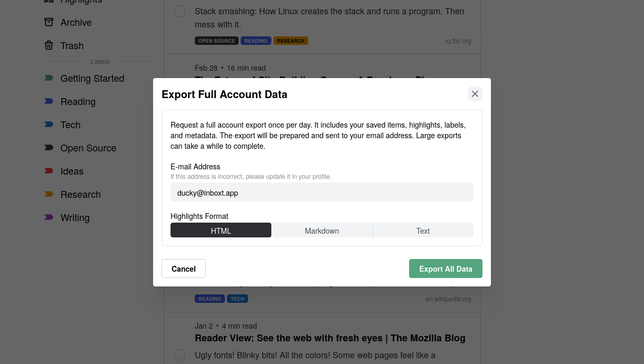Open the Ideas label
The height and width of the screenshot is (364, 644).
click(x=72, y=171)
